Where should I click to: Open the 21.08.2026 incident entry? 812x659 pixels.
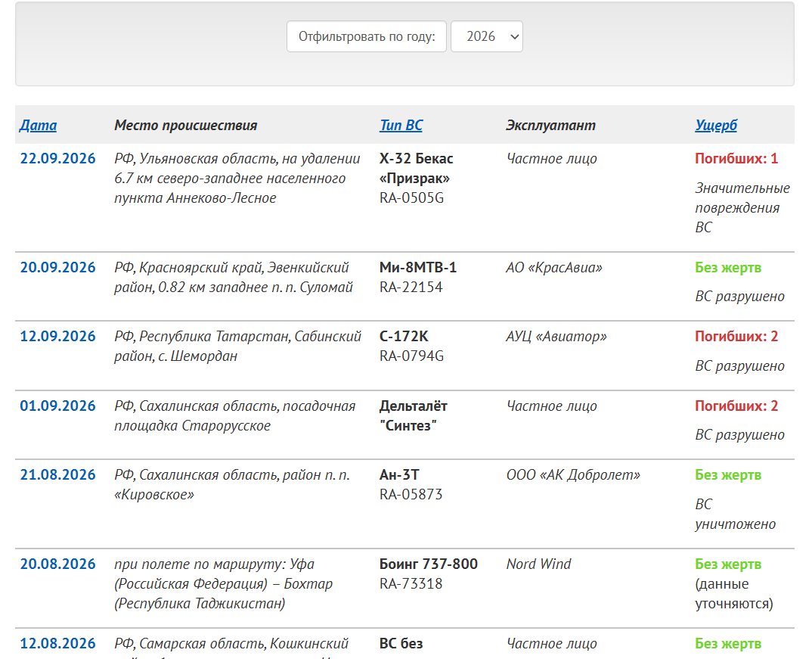click(x=57, y=474)
